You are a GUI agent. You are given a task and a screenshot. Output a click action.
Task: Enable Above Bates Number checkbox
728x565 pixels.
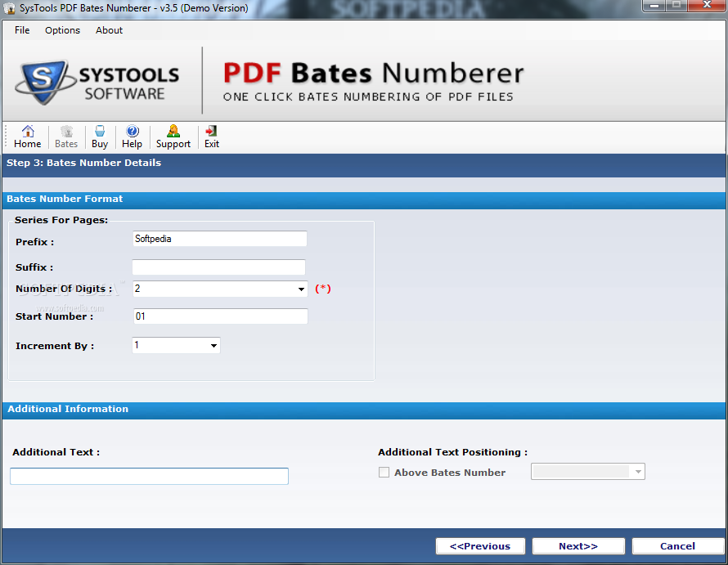point(384,472)
